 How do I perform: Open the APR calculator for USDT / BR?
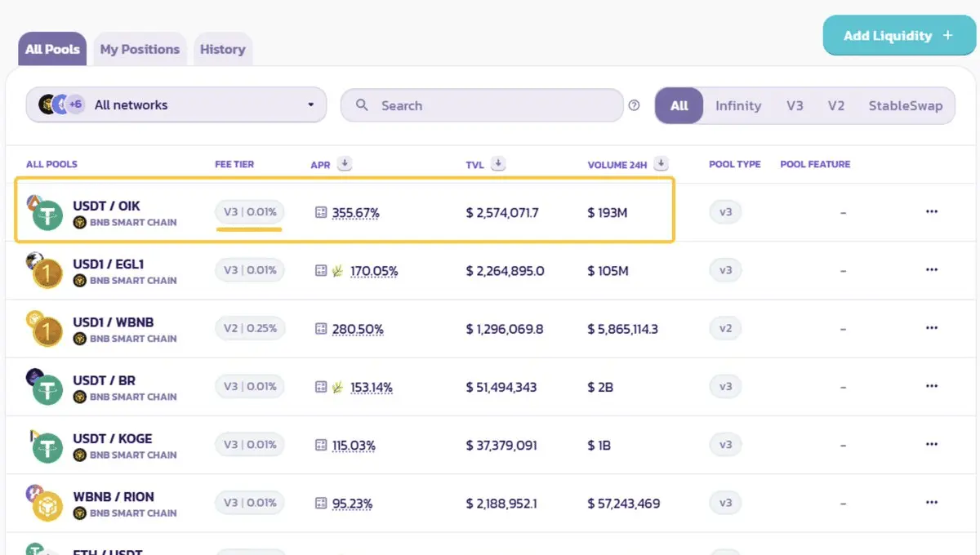(321, 387)
